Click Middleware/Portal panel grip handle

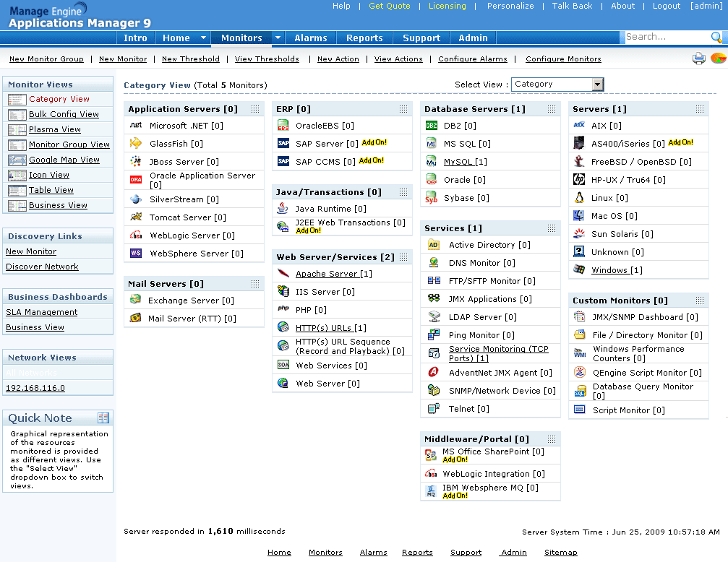pyautogui.click(x=551, y=438)
